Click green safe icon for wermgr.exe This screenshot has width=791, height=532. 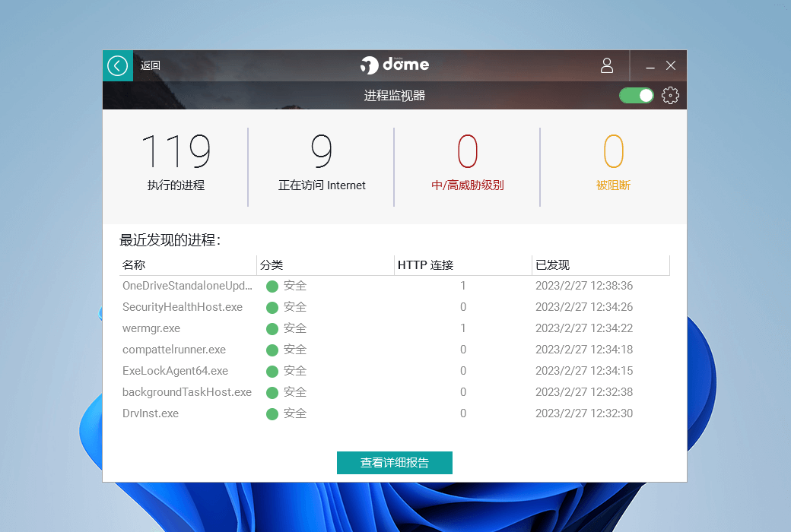click(272, 329)
